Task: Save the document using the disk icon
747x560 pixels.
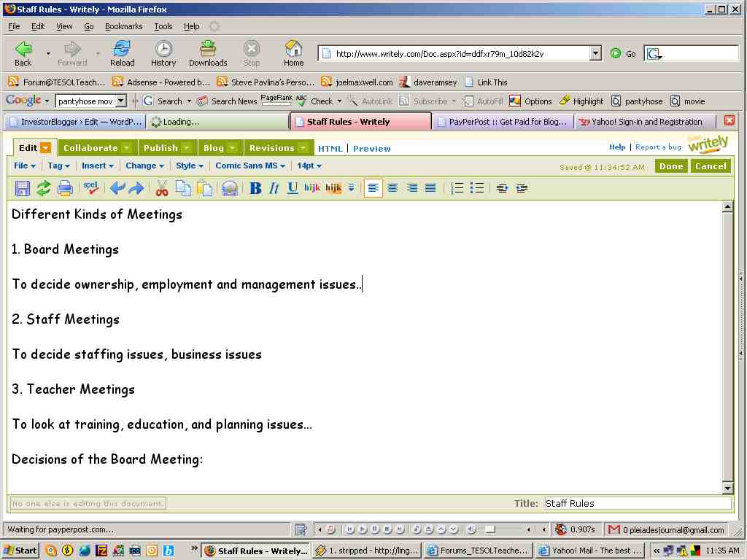Action: pos(22,188)
